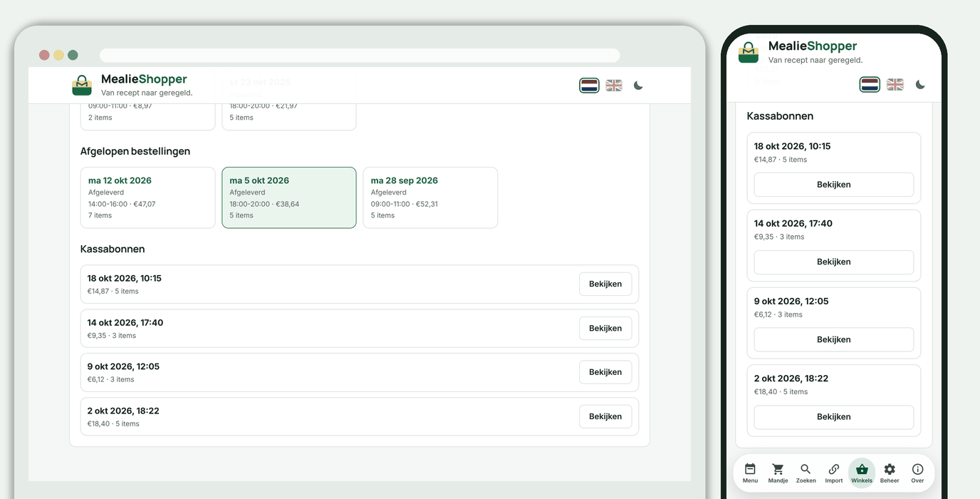Click '2 okt 2026, 18:22' on phone
Image resolution: width=980 pixels, height=499 pixels.
(791, 379)
